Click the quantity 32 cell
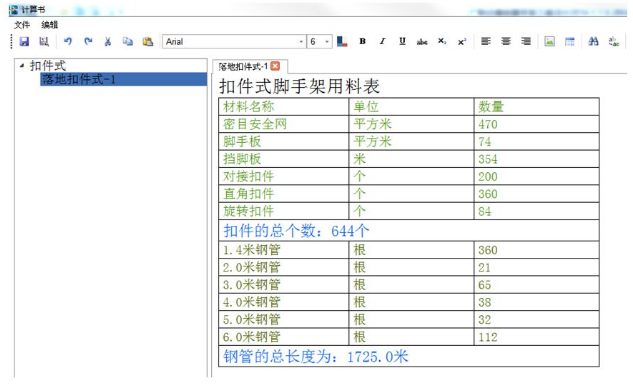 537,320
